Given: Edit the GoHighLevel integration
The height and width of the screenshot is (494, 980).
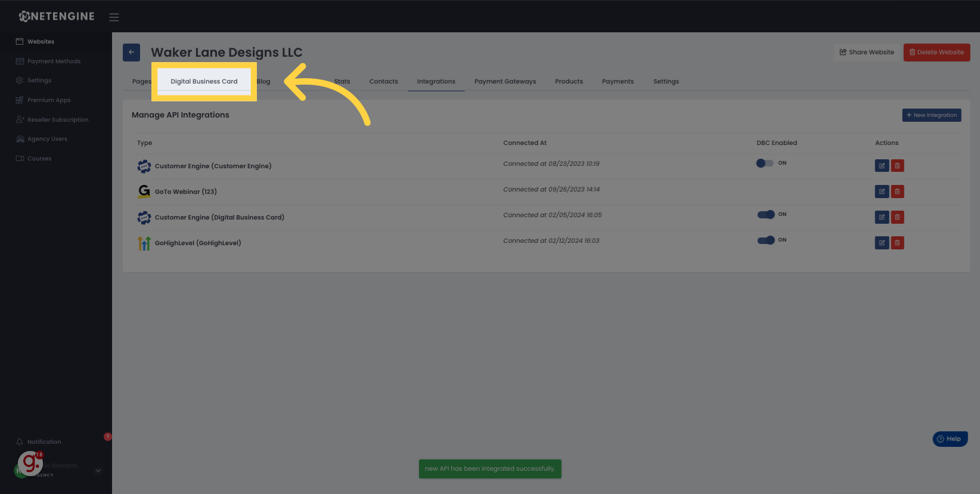Looking at the screenshot, I should coord(882,243).
